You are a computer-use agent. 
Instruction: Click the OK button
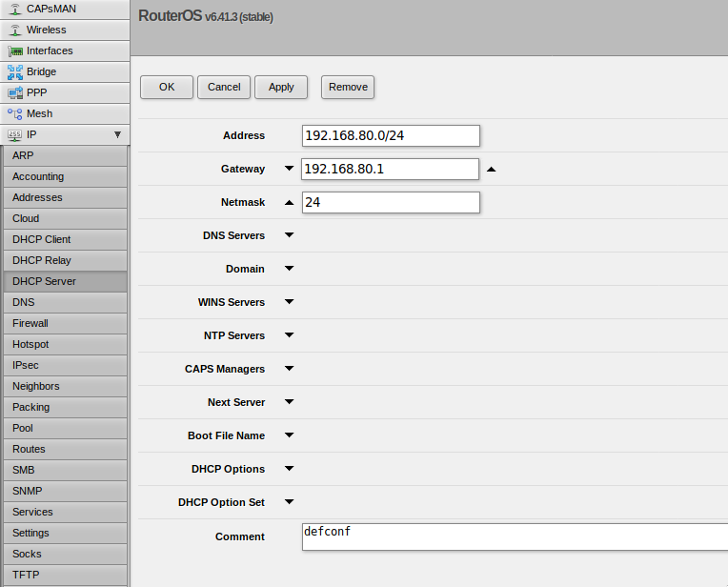pyautogui.click(x=167, y=88)
